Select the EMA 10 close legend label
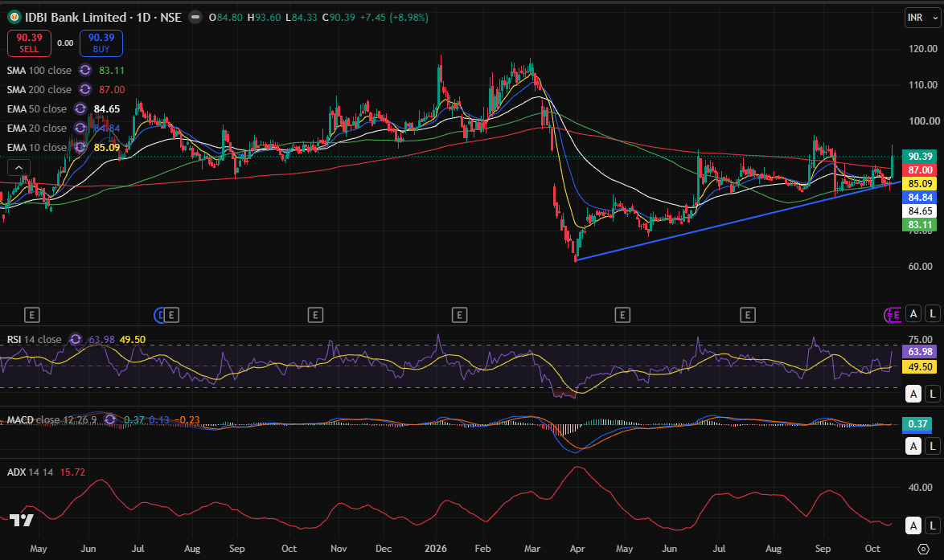944x560 pixels. [37, 147]
